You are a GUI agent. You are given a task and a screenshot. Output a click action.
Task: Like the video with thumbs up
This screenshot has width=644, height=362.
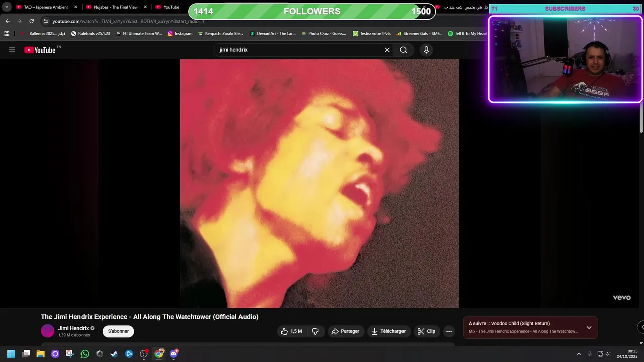point(291,331)
